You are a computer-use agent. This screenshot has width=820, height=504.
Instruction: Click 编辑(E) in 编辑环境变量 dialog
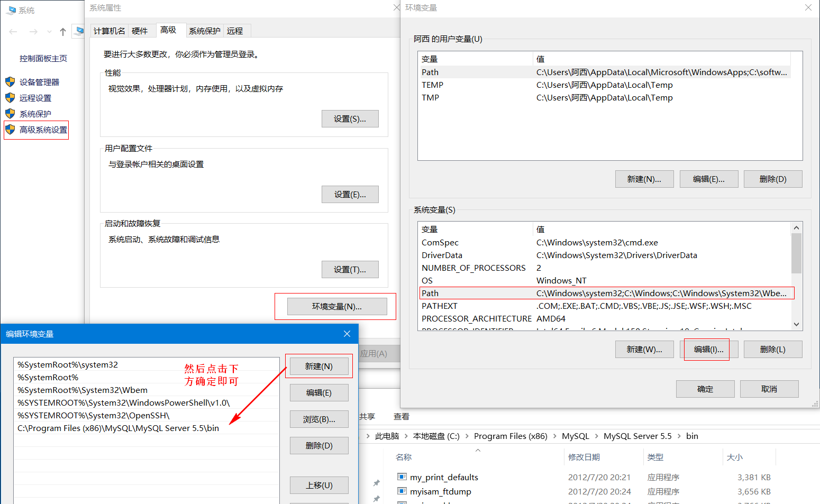click(319, 393)
